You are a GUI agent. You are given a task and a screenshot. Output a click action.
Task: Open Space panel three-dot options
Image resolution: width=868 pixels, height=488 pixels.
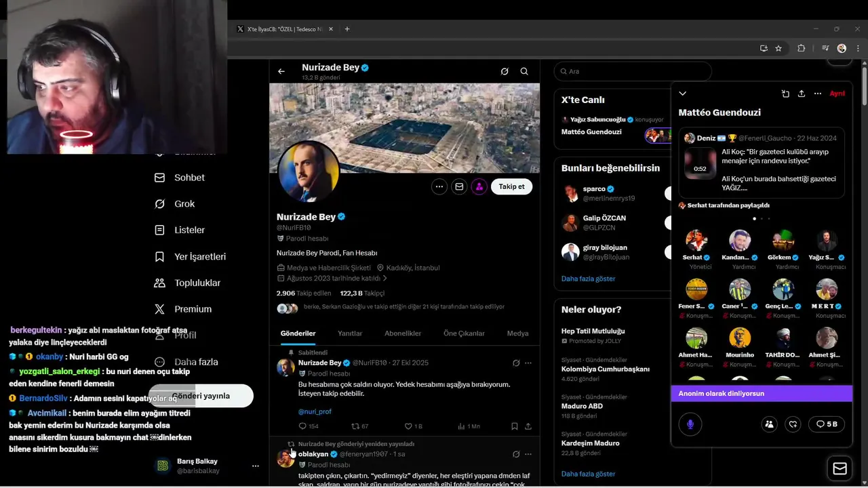point(818,94)
